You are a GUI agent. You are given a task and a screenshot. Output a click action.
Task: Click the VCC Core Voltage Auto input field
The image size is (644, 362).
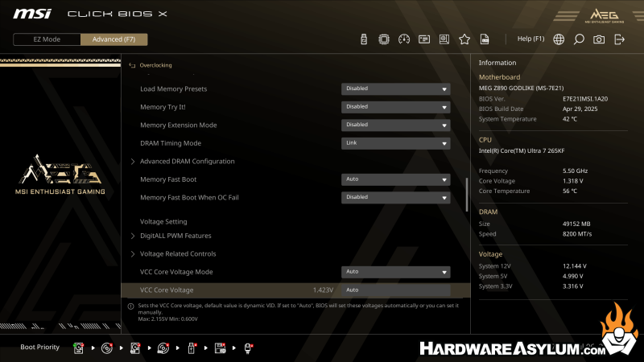(x=395, y=290)
